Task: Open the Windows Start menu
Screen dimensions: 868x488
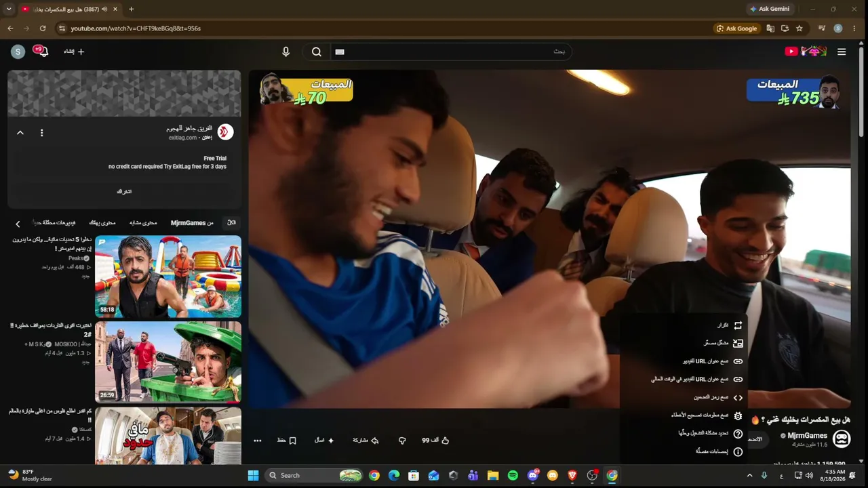Action: (253, 476)
